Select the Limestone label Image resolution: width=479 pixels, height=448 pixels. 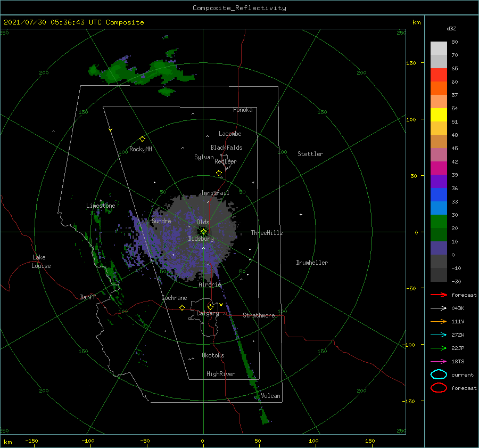coord(101,206)
